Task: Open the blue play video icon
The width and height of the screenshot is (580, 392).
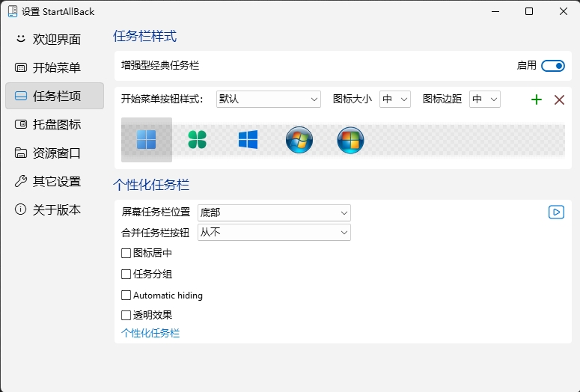Action: point(556,212)
